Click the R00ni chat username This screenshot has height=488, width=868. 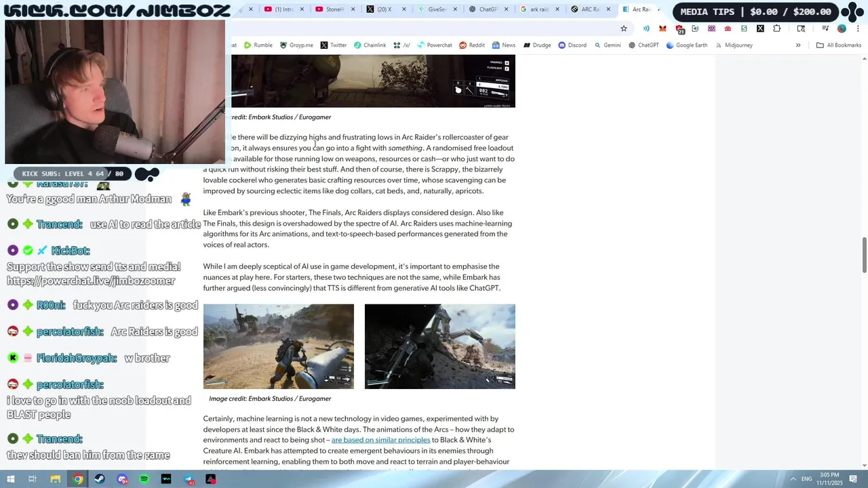click(x=51, y=306)
